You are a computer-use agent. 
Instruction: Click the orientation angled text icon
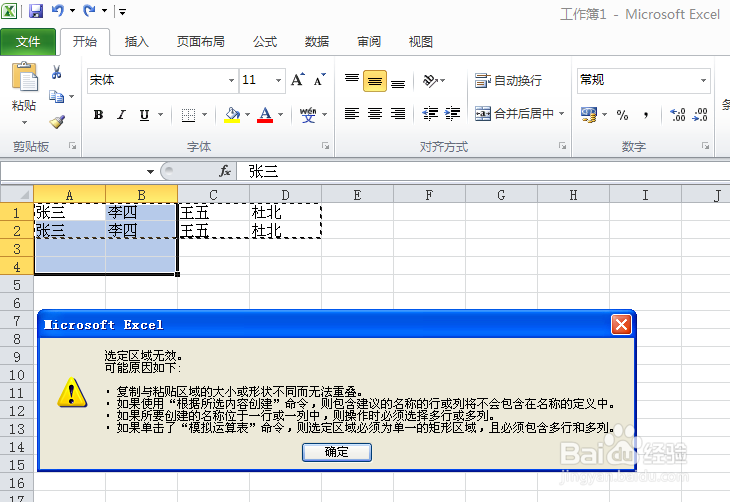coord(430,81)
